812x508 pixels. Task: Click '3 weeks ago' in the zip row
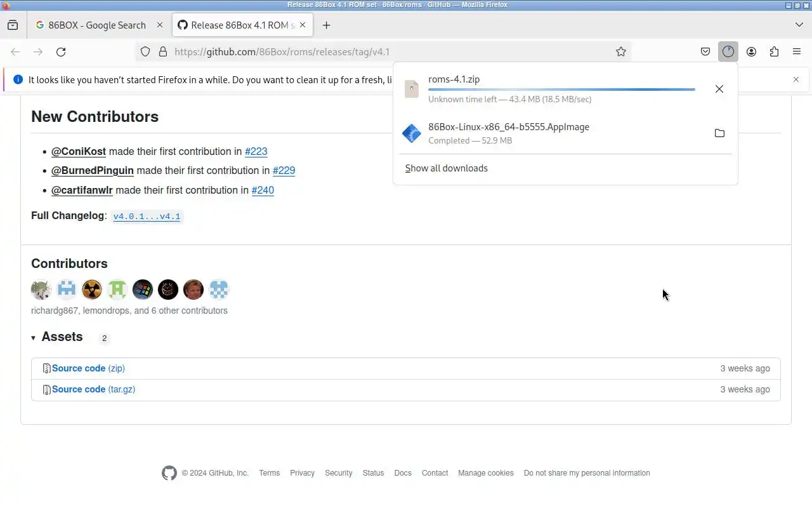click(745, 368)
